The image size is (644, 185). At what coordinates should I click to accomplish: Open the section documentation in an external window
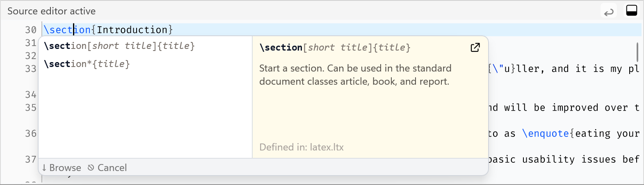[475, 48]
